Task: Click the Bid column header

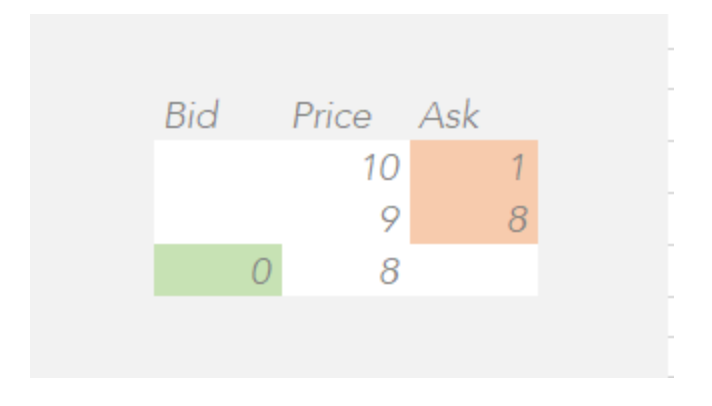Action: pos(190,117)
